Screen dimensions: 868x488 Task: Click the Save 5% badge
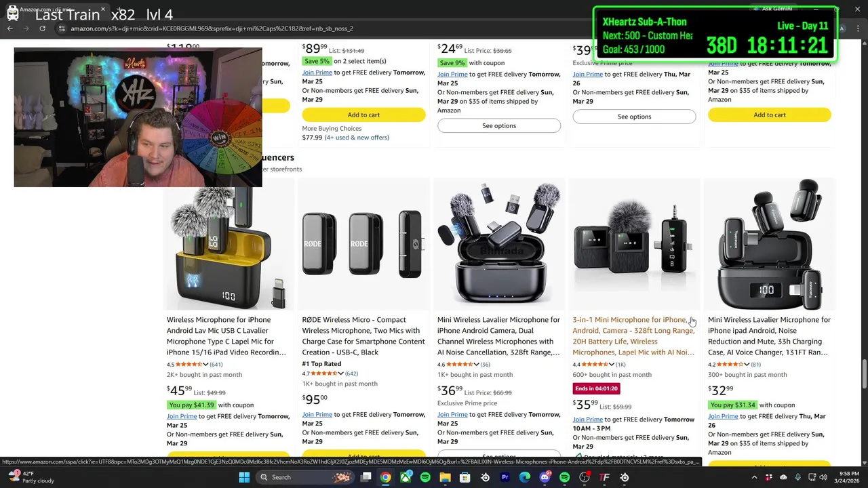click(317, 61)
